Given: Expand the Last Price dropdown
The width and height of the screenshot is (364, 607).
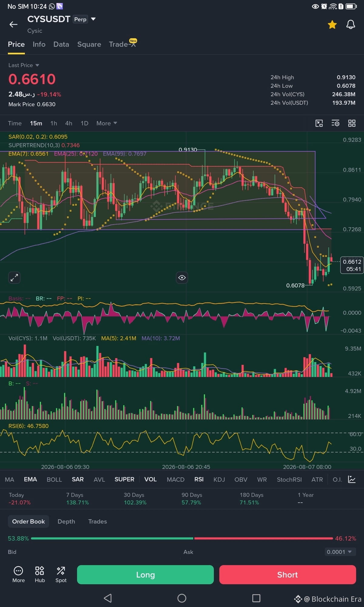Looking at the screenshot, I should 24,65.
